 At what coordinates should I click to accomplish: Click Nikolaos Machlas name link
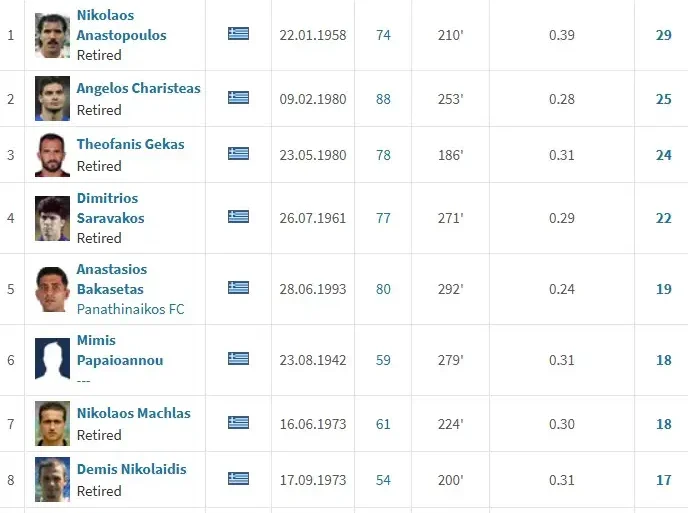point(133,413)
